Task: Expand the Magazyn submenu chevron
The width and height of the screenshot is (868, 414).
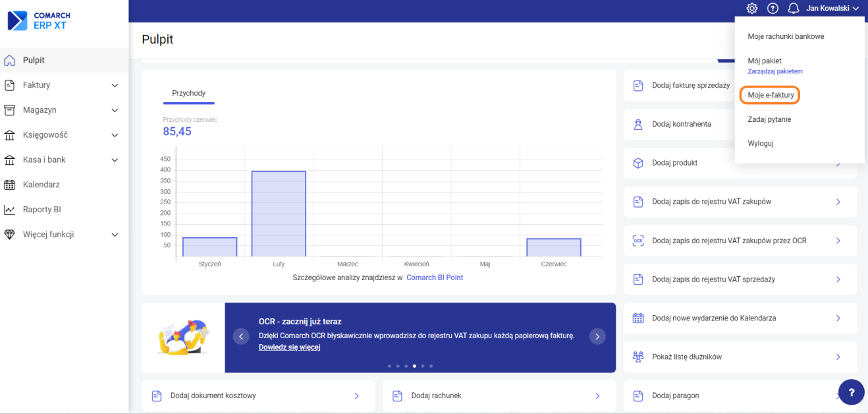Action: pyautogui.click(x=115, y=110)
